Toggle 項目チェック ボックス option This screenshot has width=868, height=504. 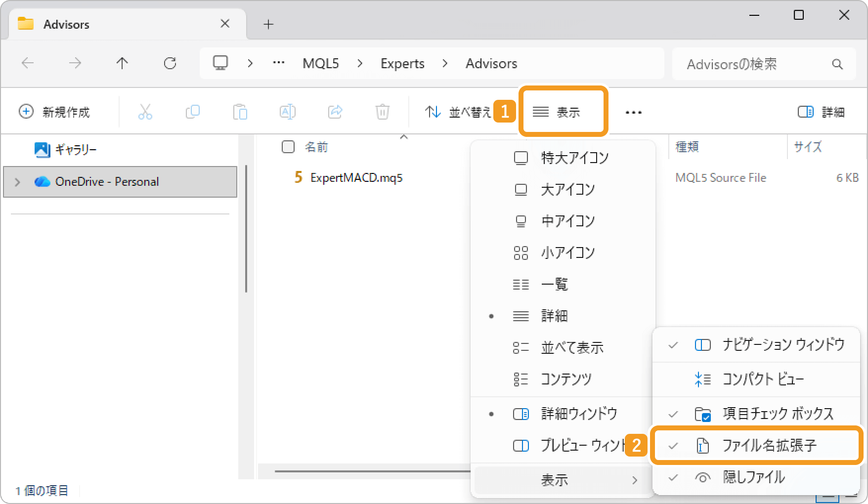pos(756,414)
